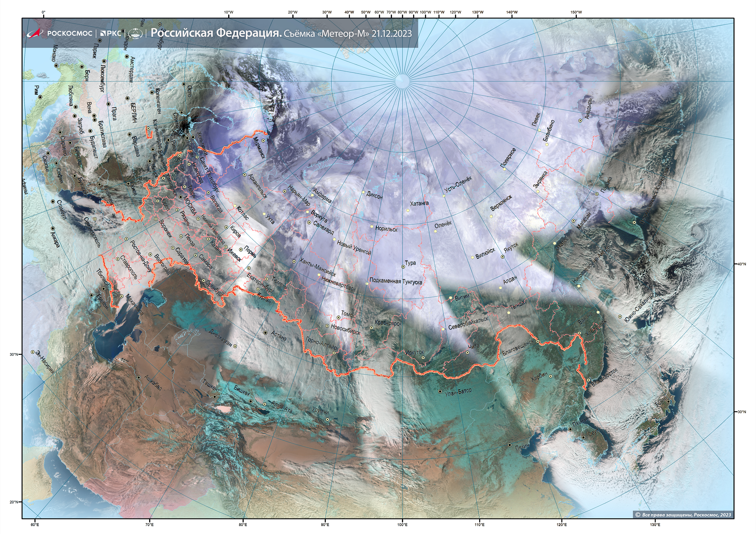Click the Roscosmos 2023 copyright notice
The image size is (756, 534).
683,515
